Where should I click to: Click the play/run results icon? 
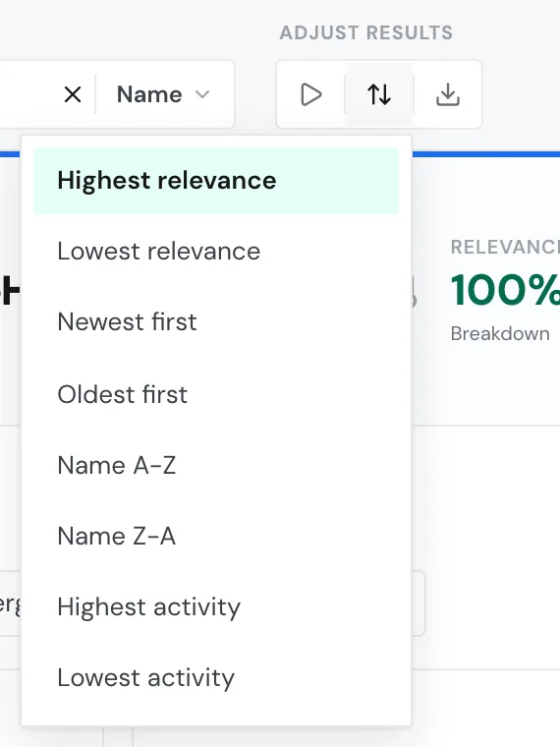point(311,94)
